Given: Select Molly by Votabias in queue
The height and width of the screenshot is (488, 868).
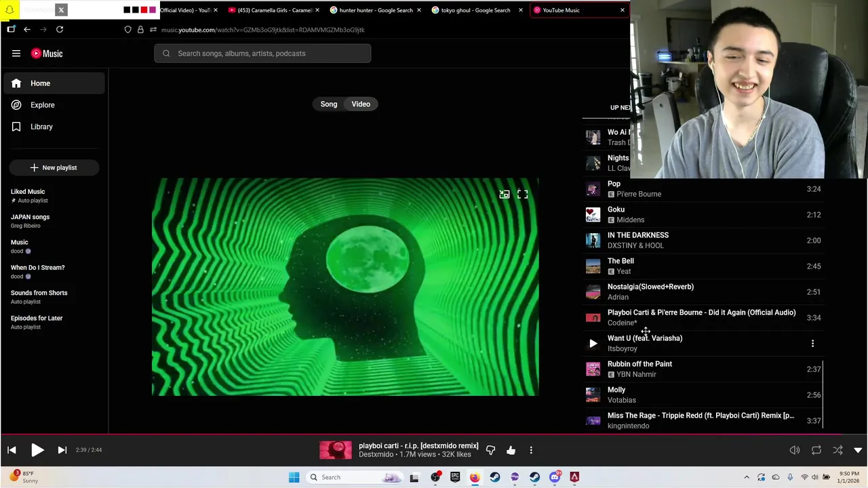Looking at the screenshot, I should (703, 395).
